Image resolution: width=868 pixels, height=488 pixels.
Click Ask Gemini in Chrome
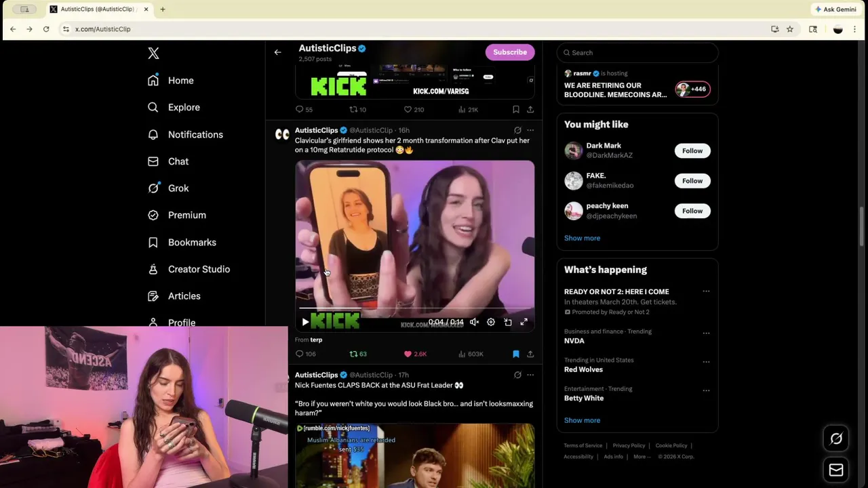click(835, 9)
